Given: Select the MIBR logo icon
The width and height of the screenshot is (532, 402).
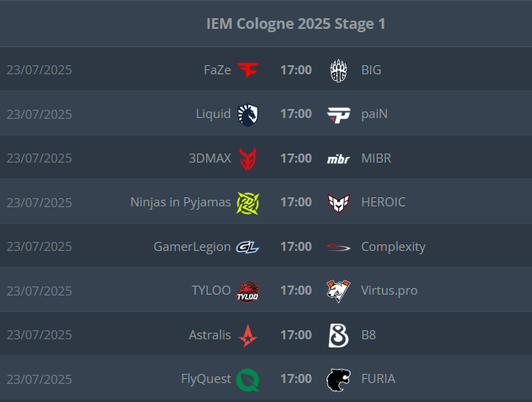Looking at the screenshot, I should point(338,158).
